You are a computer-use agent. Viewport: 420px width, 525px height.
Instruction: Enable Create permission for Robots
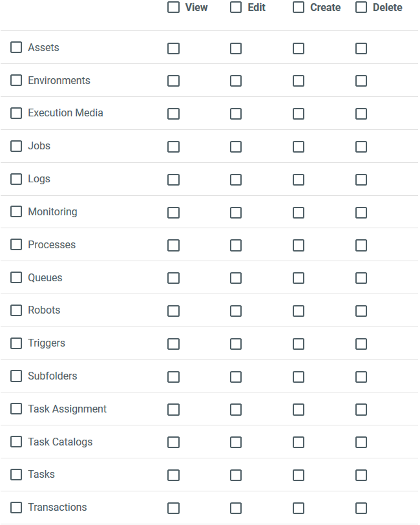coord(299,311)
